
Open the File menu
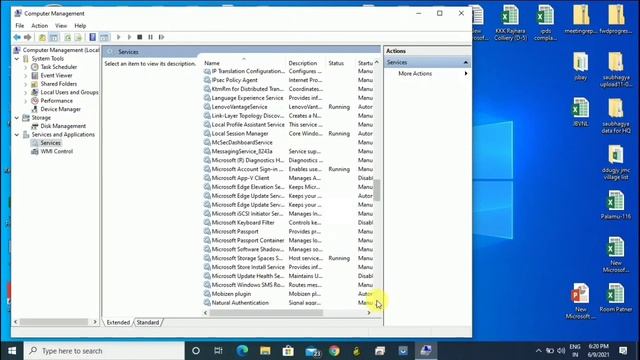tap(20, 26)
